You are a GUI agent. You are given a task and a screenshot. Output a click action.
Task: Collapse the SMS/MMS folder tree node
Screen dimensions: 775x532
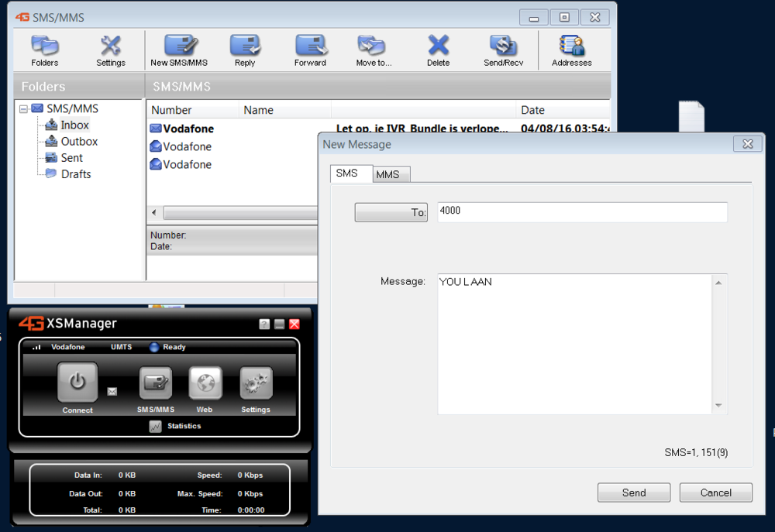[x=23, y=108]
